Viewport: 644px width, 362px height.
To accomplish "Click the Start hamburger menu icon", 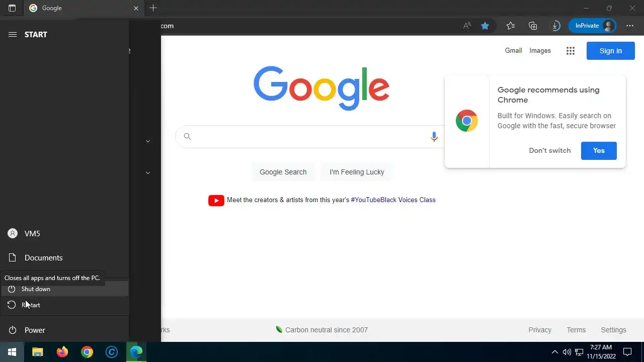I will tap(13, 34).
